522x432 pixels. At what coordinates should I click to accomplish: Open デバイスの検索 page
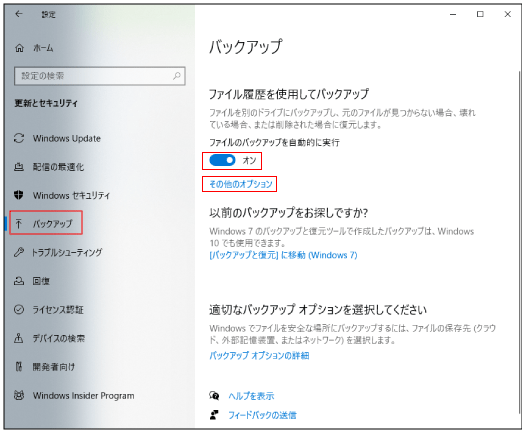[x=59, y=338]
